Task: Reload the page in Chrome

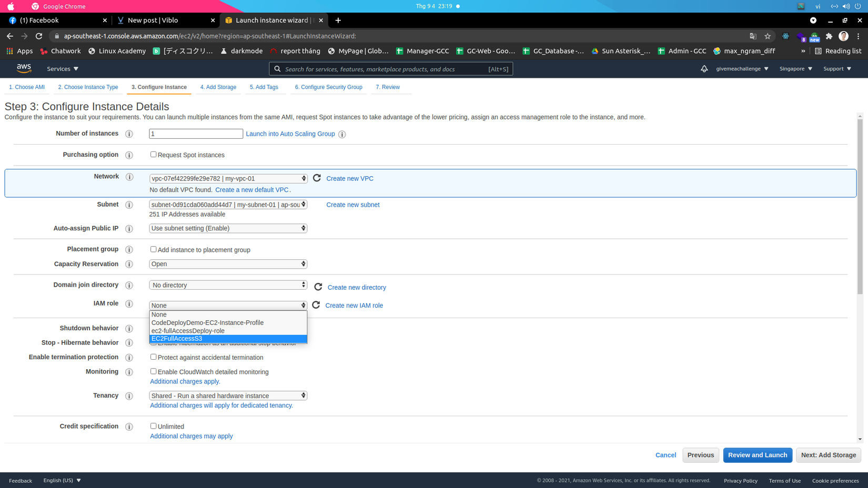Action: (x=39, y=36)
